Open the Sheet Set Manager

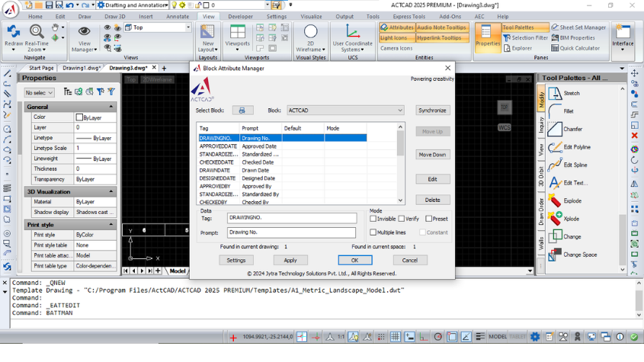[x=578, y=27]
